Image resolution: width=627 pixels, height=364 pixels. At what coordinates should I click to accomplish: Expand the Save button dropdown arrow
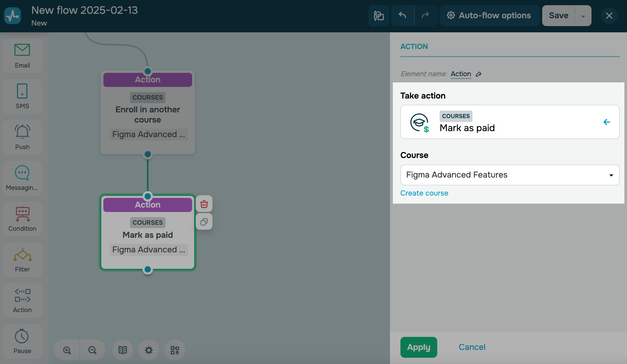pos(583,16)
